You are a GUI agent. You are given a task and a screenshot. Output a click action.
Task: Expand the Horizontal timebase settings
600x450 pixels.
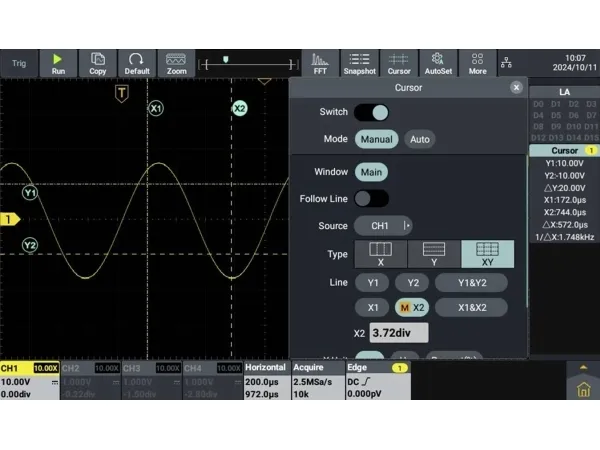click(x=266, y=382)
